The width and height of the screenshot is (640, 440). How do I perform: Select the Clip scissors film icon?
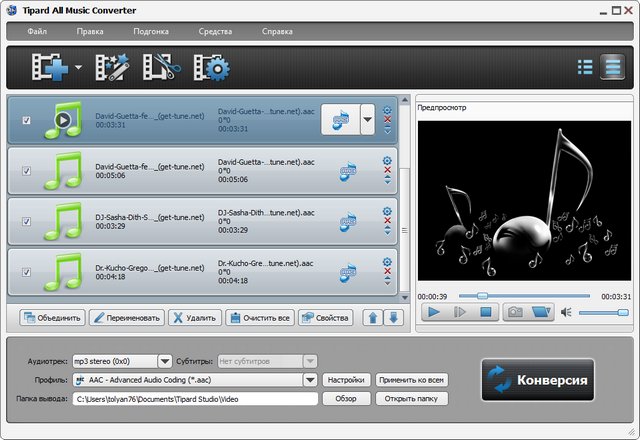pos(160,68)
